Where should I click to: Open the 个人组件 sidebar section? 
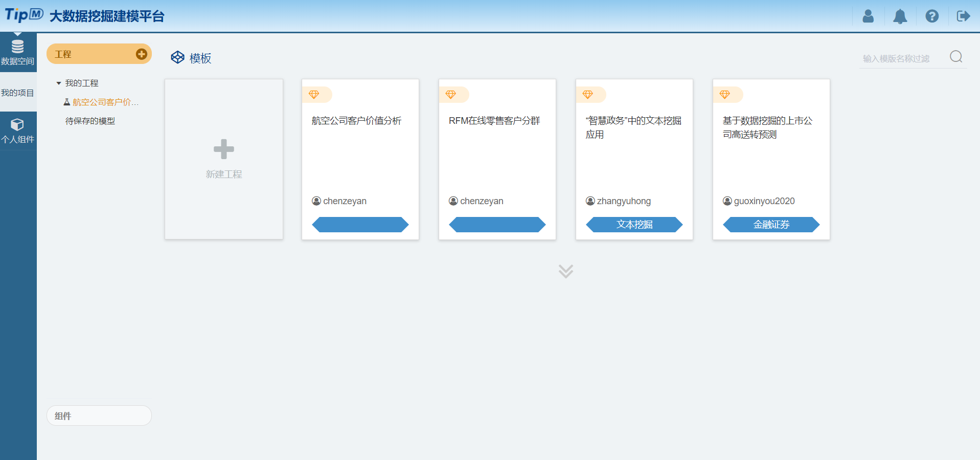pyautogui.click(x=18, y=131)
